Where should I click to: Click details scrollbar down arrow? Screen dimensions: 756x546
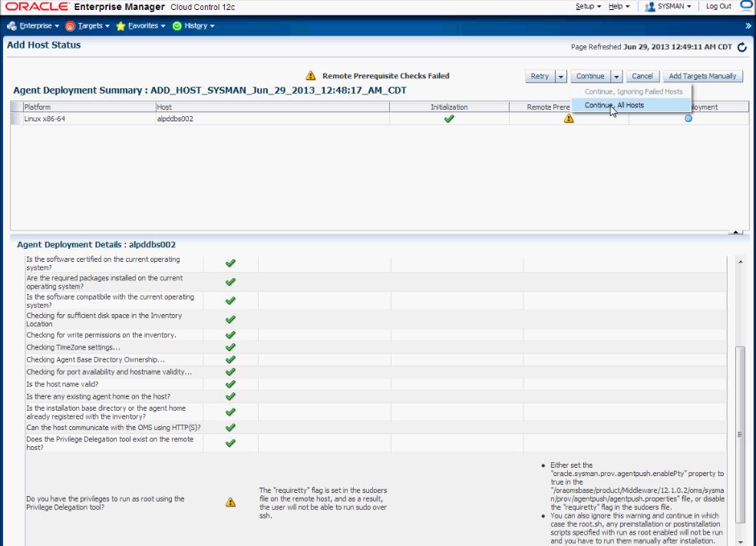741,541
